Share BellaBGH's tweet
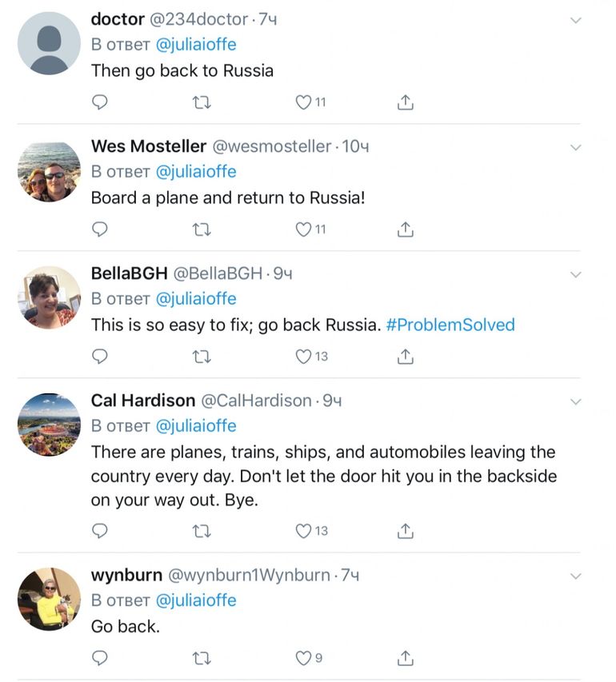This screenshot has height=682, width=616. click(406, 357)
